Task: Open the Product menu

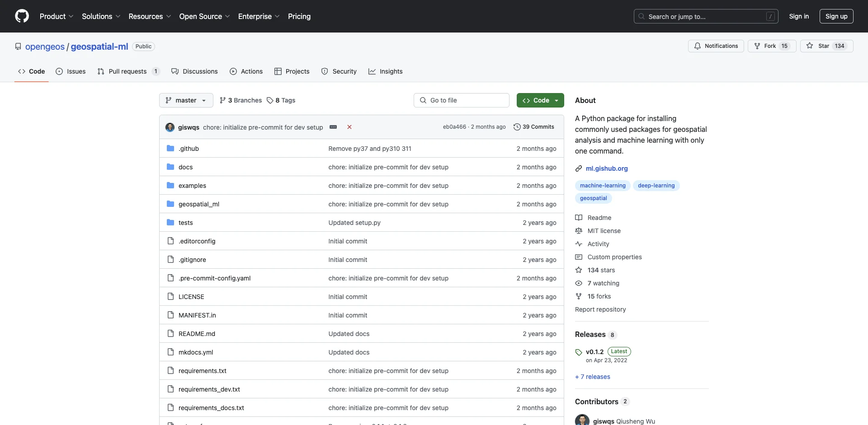Action: pos(56,16)
